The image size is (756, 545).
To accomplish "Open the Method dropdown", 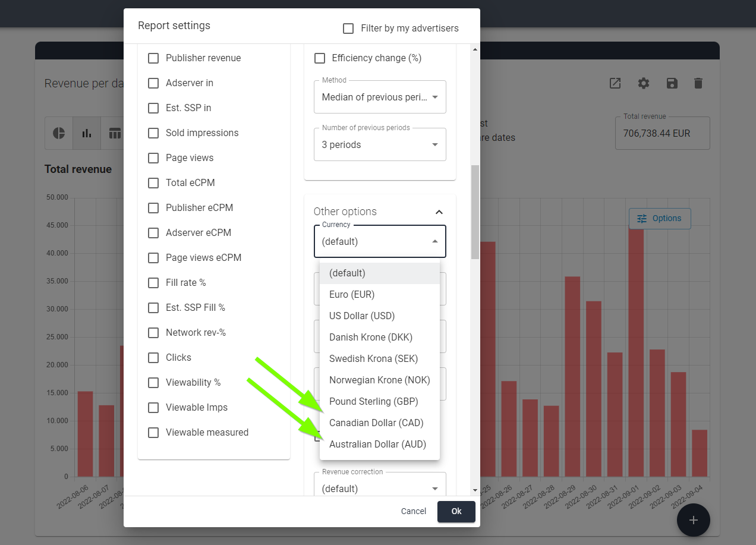I will coord(380,97).
